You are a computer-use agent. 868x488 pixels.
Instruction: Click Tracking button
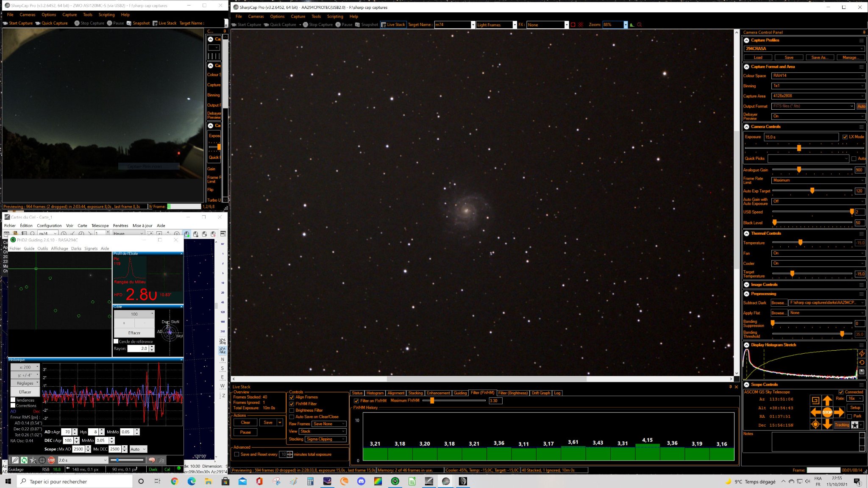click(842, 425)
